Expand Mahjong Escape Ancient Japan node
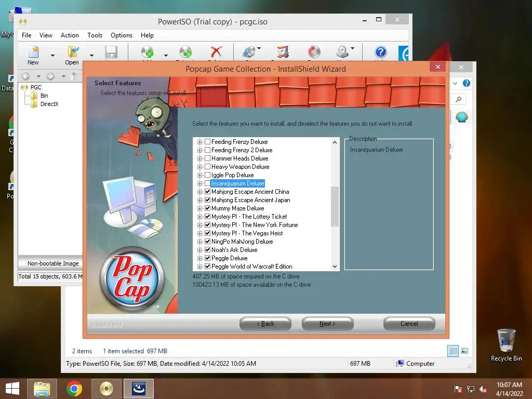The image size is (532, 399). (200, 200)
